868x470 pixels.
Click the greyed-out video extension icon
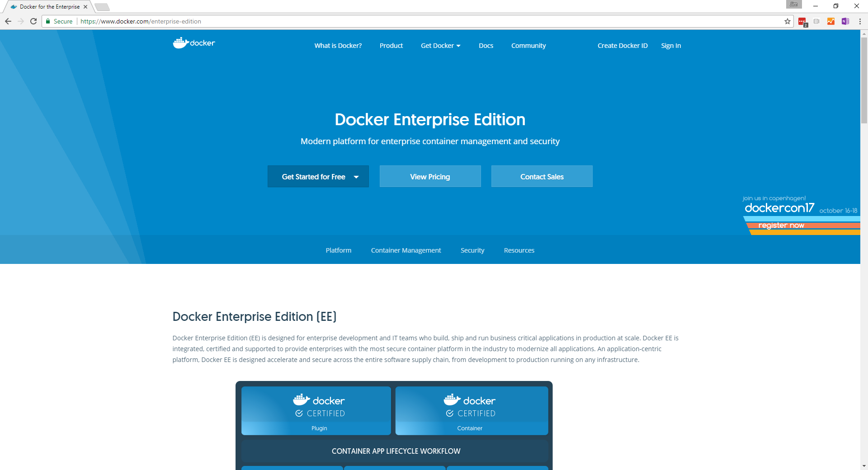816,21
